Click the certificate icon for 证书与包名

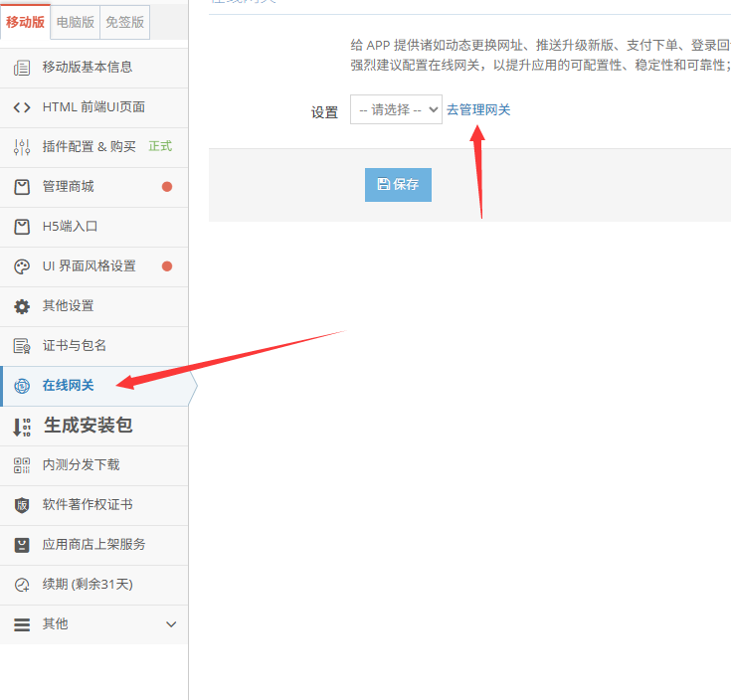pos(22,346)
